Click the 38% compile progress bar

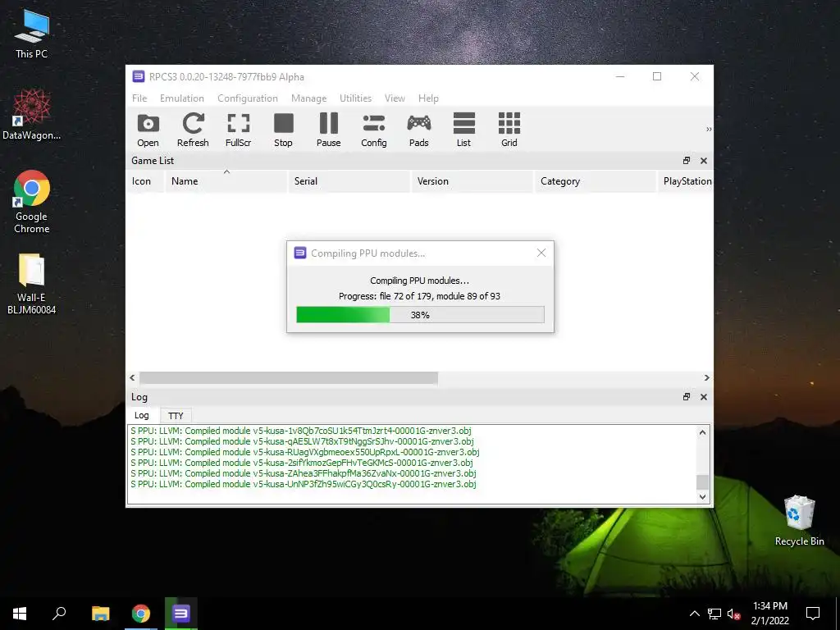[x=420, y=315]
